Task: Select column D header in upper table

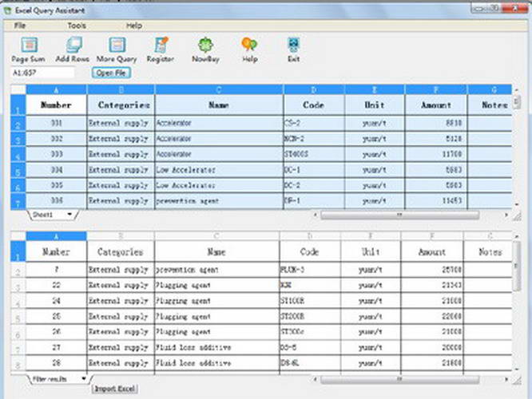Action: click(313, 90)
